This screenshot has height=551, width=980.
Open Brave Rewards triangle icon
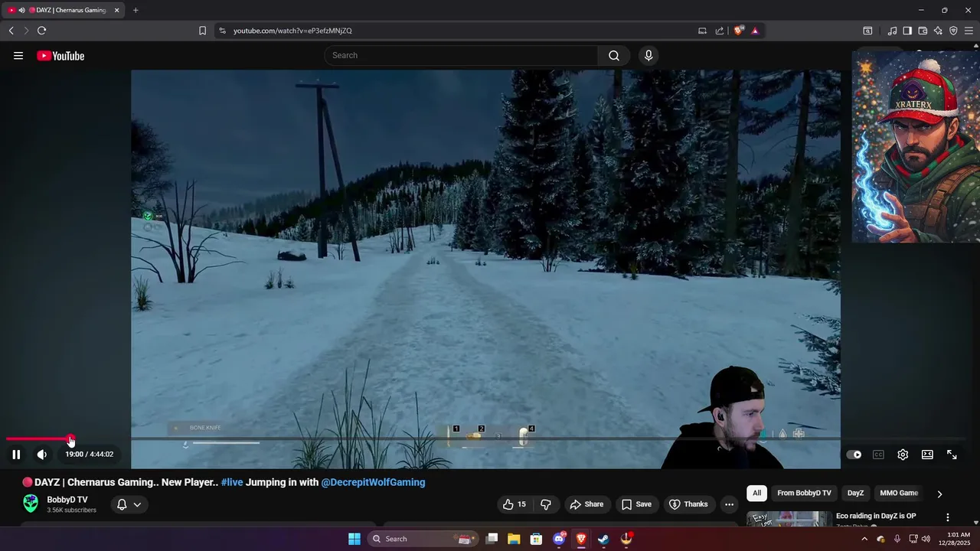[755, 31]
